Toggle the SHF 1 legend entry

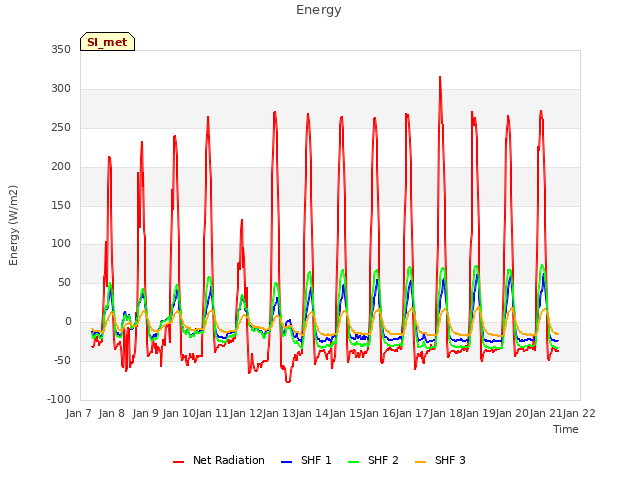tap(307, 460)
